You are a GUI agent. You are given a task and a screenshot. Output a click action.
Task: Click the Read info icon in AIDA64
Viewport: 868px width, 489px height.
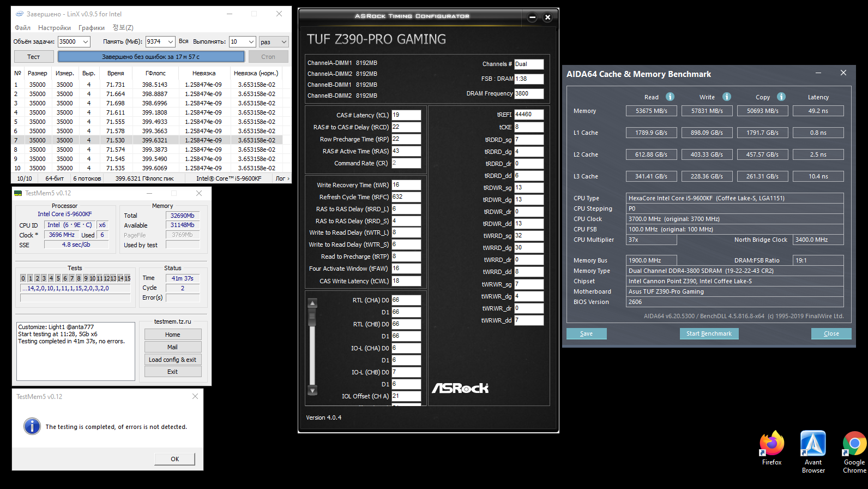pyautogui.click(x=670, y=97)
